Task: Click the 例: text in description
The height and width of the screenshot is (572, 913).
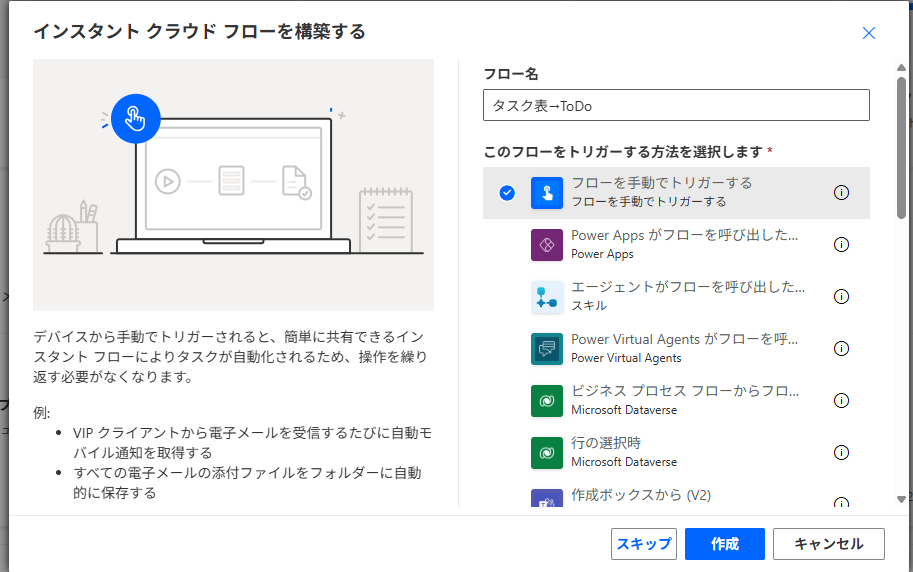Action: tap(42, 412)
